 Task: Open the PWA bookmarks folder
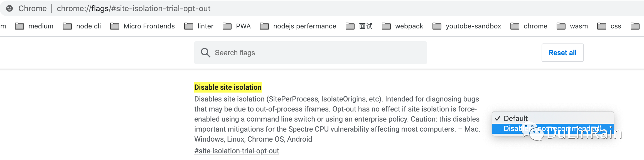[x=237, y=26]
